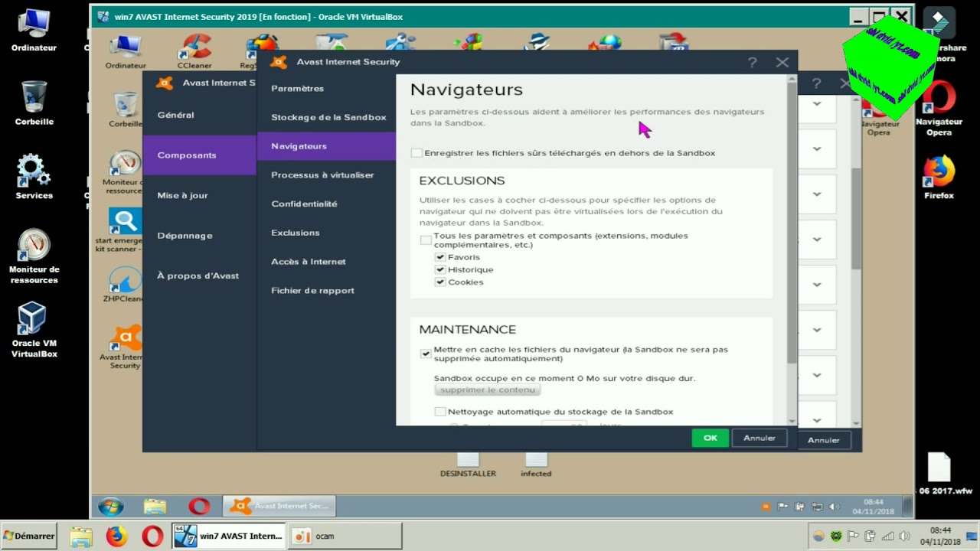Screen dimensions: 980x551
Task: Switch to Exclusions tab
Action: pos(326,233)
